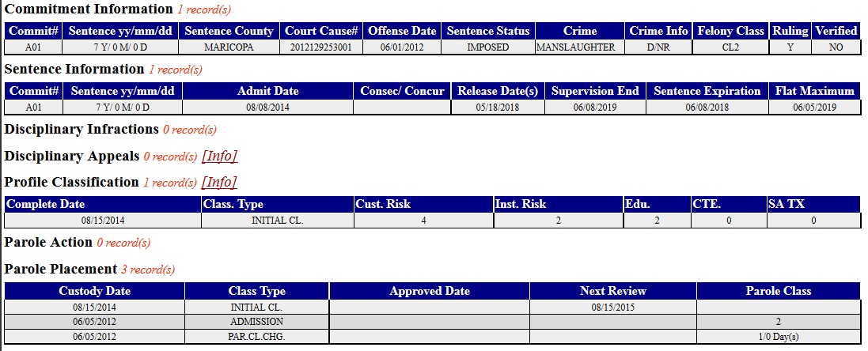Click the Commit# header in Commitment Information
This screenshot has height=351, width=868.
point(34,30)
